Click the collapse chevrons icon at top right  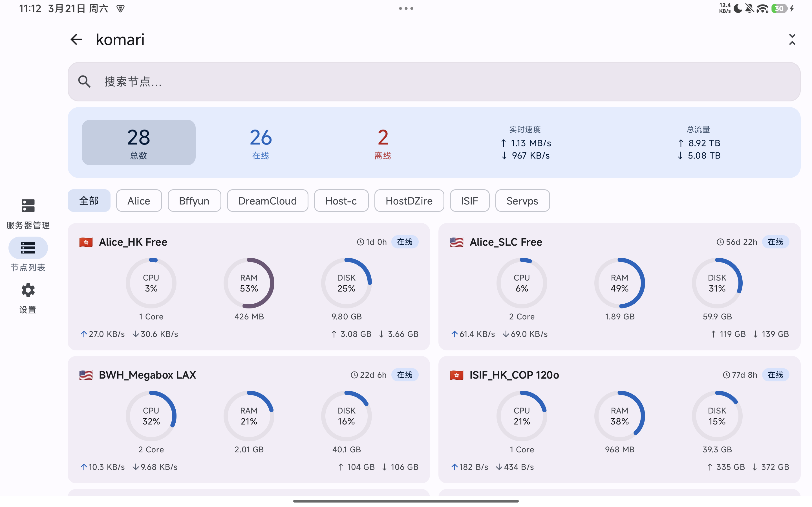coord(792,39)
